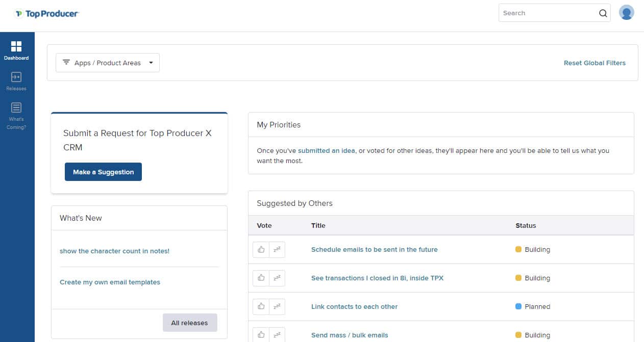Open the user profile avatar icon

click(626, 12)
